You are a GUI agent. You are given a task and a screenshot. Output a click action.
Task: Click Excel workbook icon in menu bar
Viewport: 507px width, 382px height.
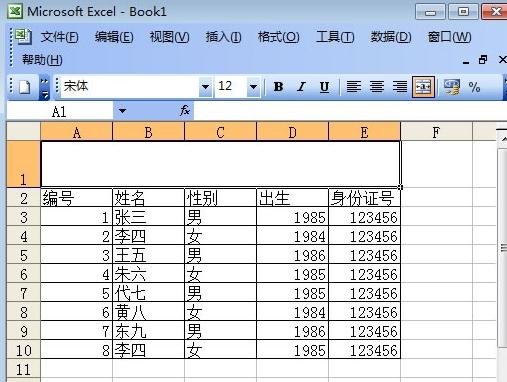(23, 36)
